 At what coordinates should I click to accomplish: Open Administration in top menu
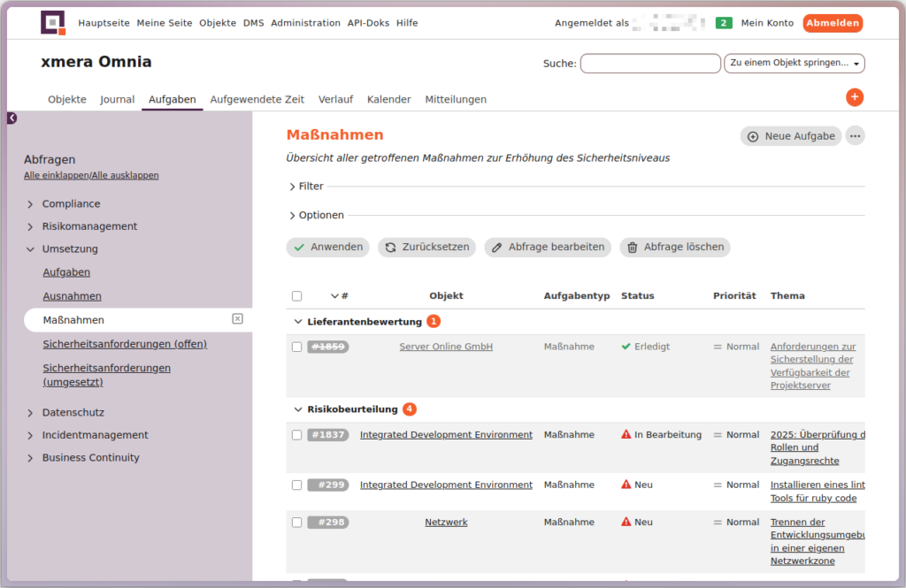305,23
